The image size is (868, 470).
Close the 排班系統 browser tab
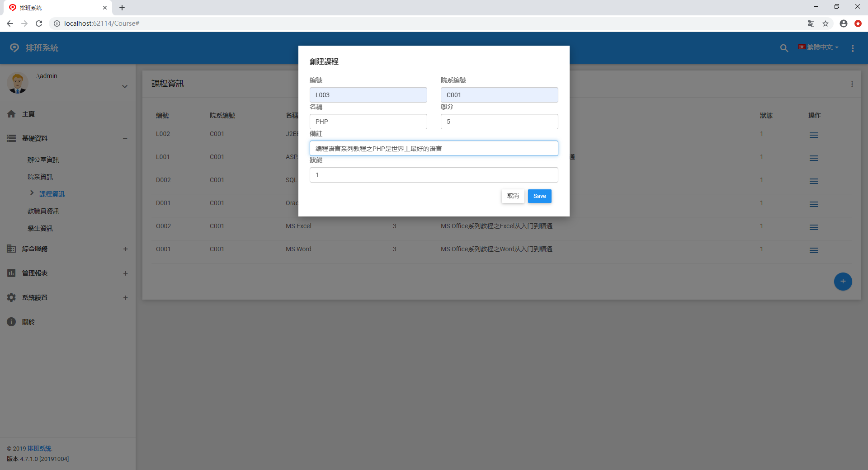click(105, 8)
